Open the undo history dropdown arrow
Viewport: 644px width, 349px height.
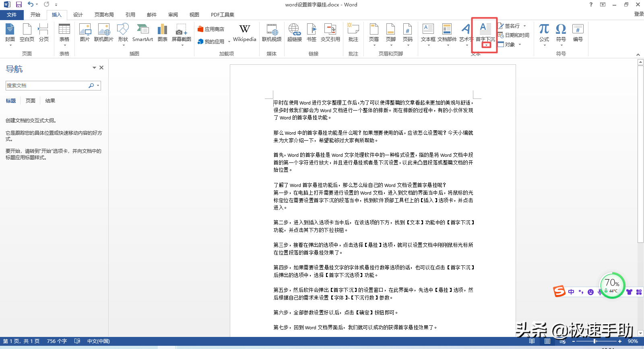click(37, 4)
